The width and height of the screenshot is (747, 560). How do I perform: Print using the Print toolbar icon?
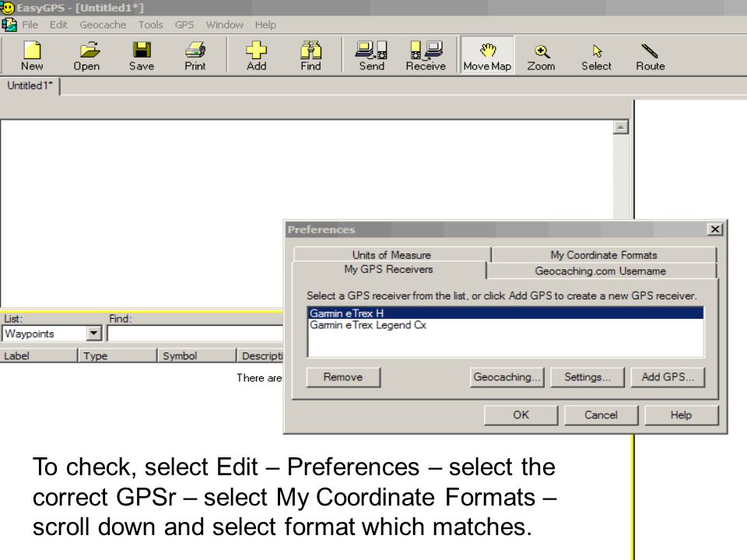(195, 56)
